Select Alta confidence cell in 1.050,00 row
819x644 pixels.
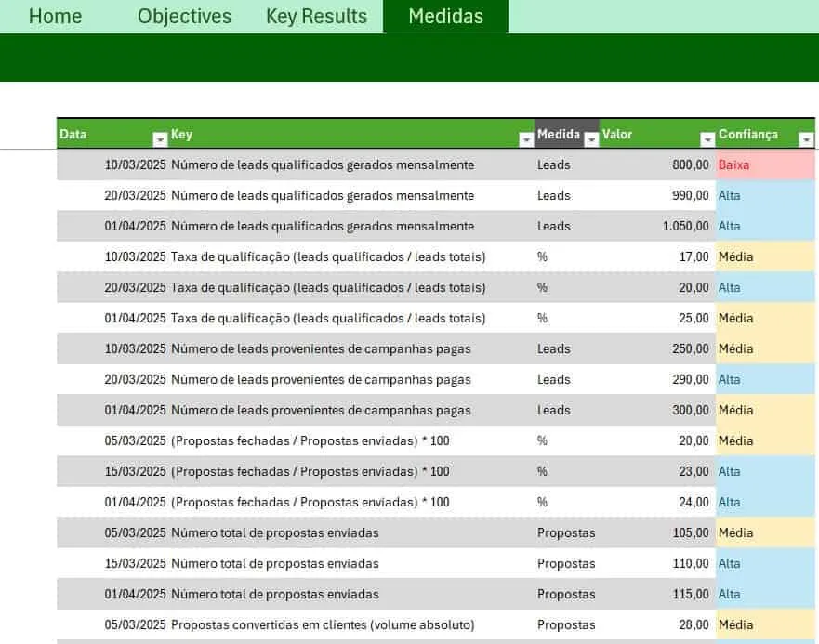765,226
